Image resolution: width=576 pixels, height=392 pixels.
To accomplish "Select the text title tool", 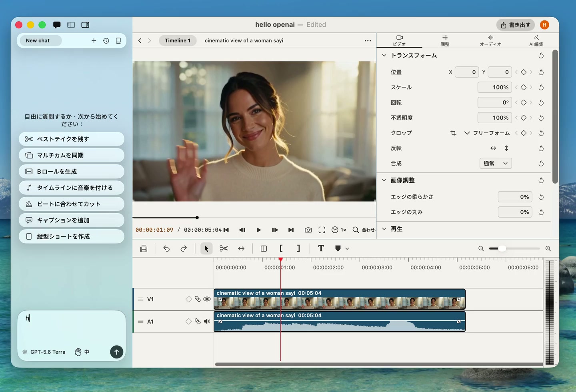I will (x=321, y=248).
